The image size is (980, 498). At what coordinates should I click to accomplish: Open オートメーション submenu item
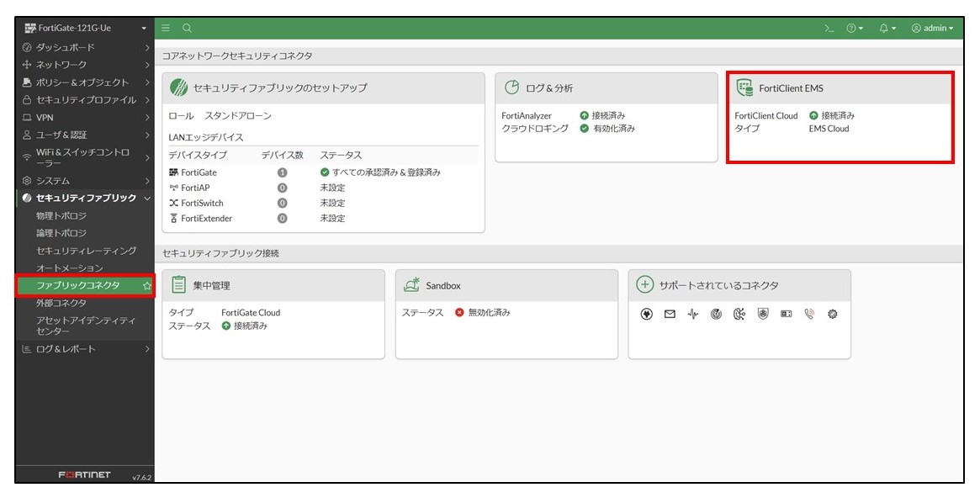(69, 268)
